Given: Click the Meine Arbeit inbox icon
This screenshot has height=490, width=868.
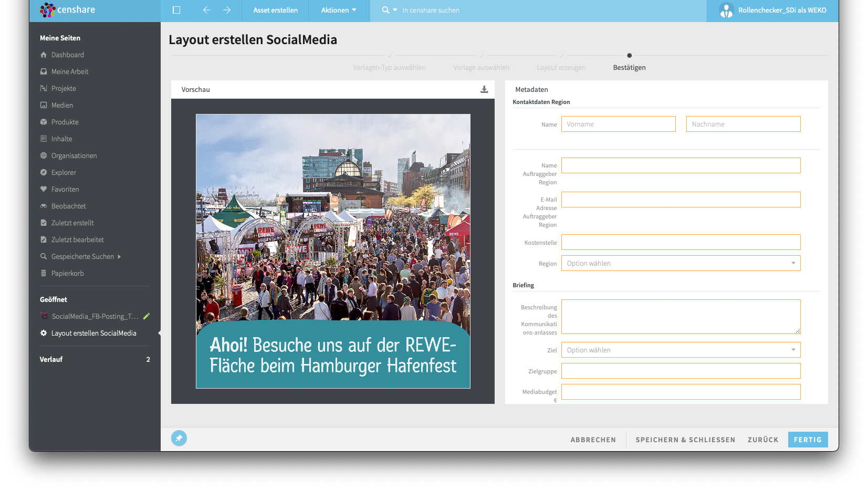Looking at the screenshot, I should click(x=44, y=71).
